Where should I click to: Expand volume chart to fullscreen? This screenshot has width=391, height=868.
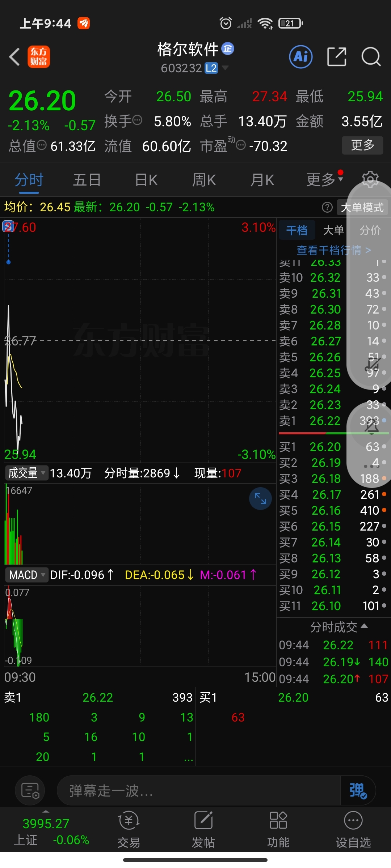tap(260, 498)
